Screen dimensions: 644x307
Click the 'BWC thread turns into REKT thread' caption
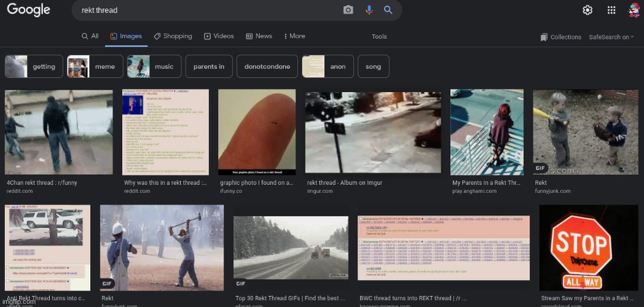(413, 298)
